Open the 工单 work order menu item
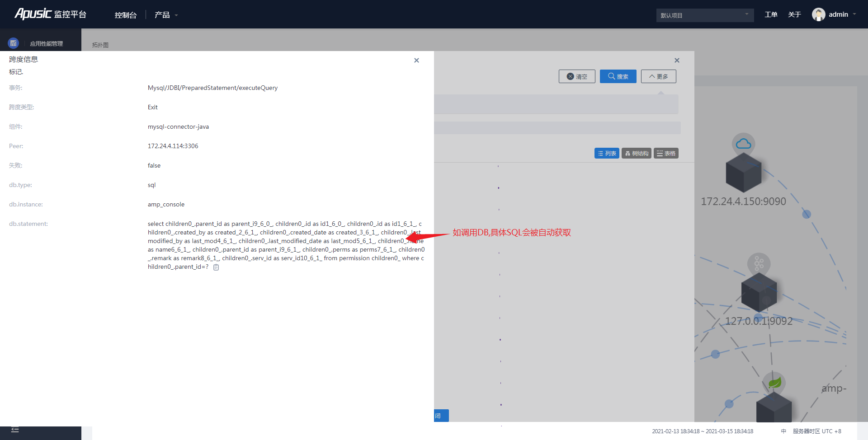The image size is (868, 440). [x=771, y=14]
